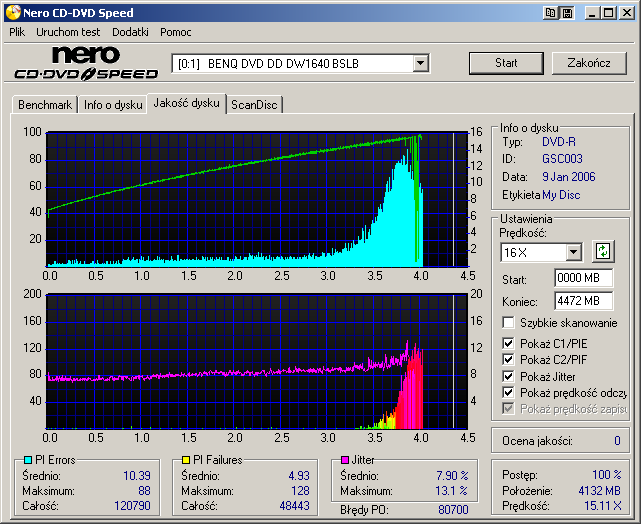This screenshot has width=641, height=524.
Task: Click the magenta Jitter legend swatch
Action: (345, 460)
